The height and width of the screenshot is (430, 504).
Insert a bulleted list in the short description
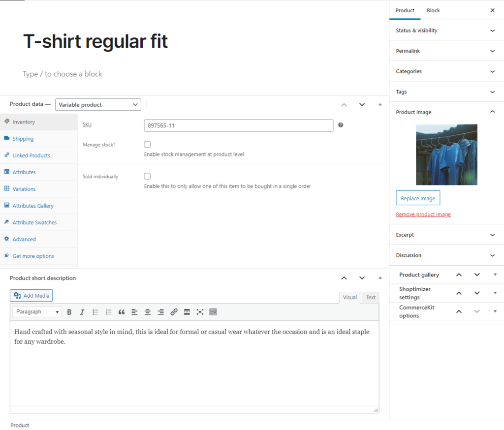[x=95, y=312]
